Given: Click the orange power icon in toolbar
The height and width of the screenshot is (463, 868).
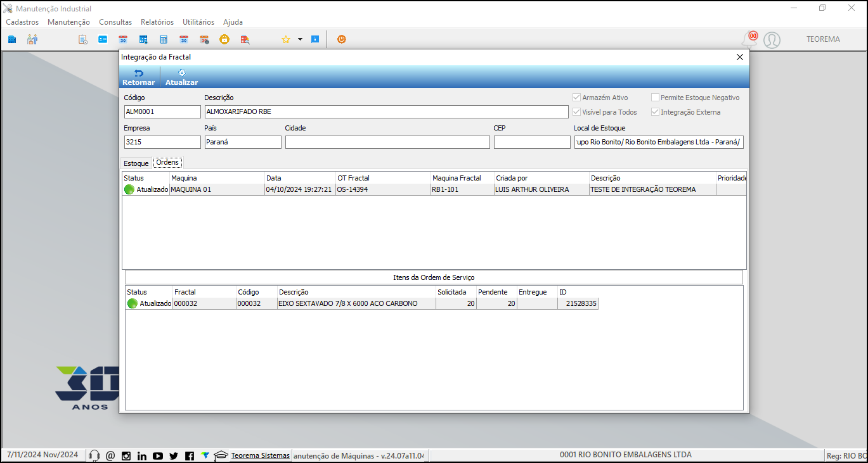Looking at the screenshot, I should pos(341,39).
